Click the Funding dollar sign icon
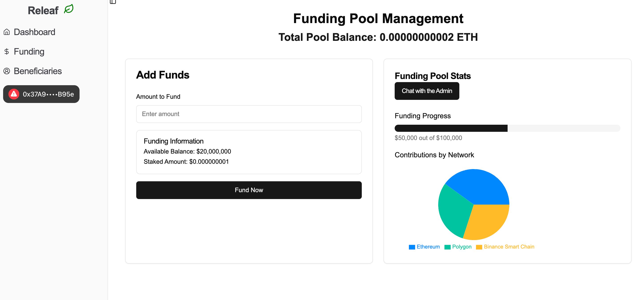644x300 pixels. [7, 51]
